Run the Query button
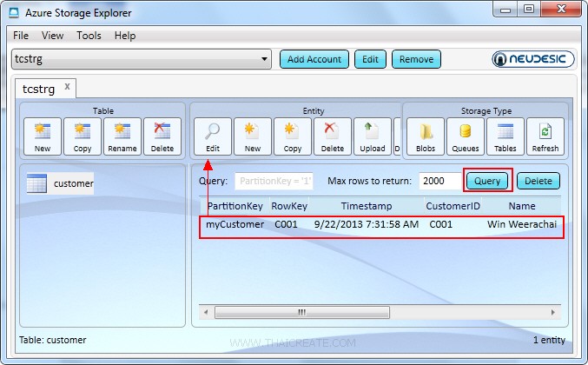 487,181
